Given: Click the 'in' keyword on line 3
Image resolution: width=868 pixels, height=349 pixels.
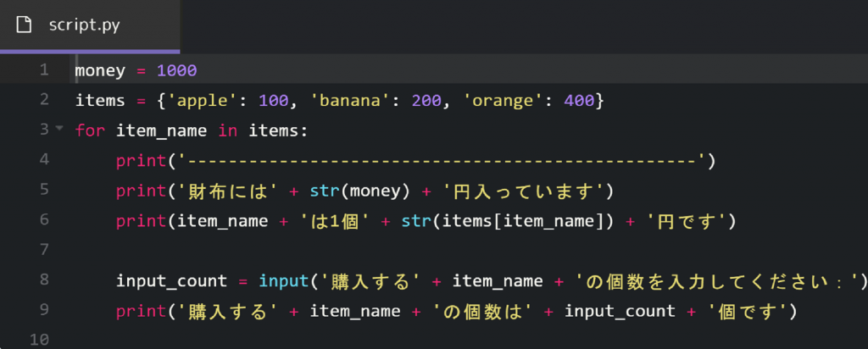Looking at the screenshot, I should tap(227, 131).
